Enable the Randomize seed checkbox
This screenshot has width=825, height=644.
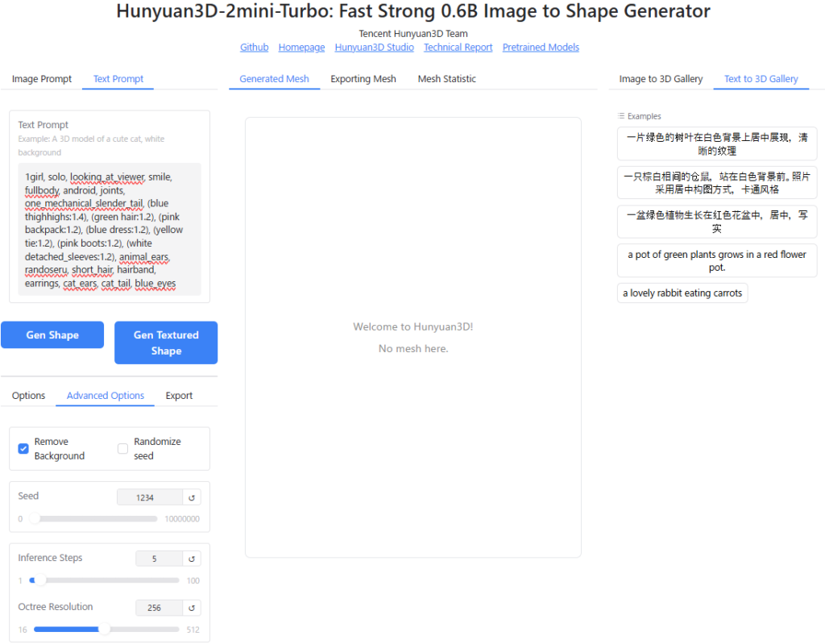tap(123, 448)
